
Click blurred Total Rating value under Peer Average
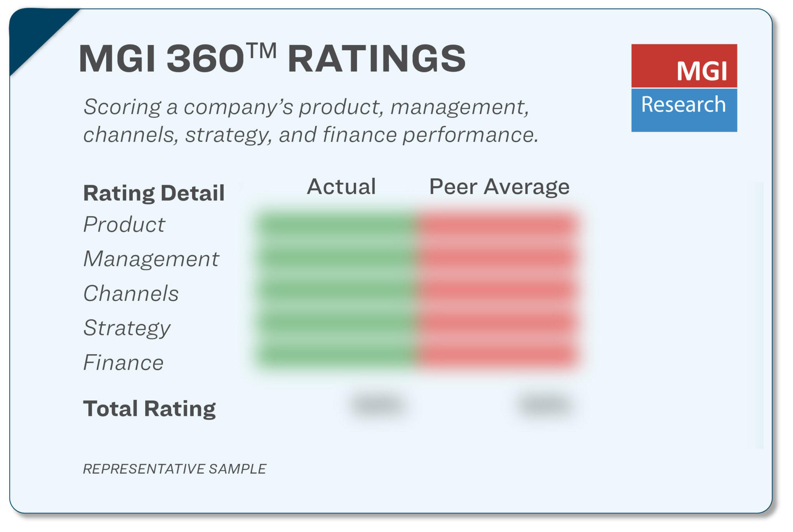(x=545, y=405)
